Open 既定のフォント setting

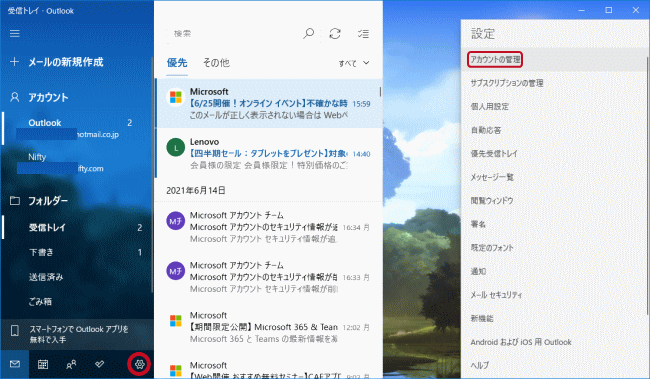(x=554, y=248)
